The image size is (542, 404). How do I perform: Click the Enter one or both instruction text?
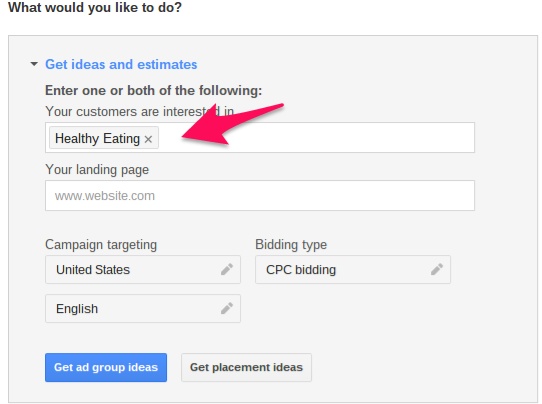tap(153, 91)
